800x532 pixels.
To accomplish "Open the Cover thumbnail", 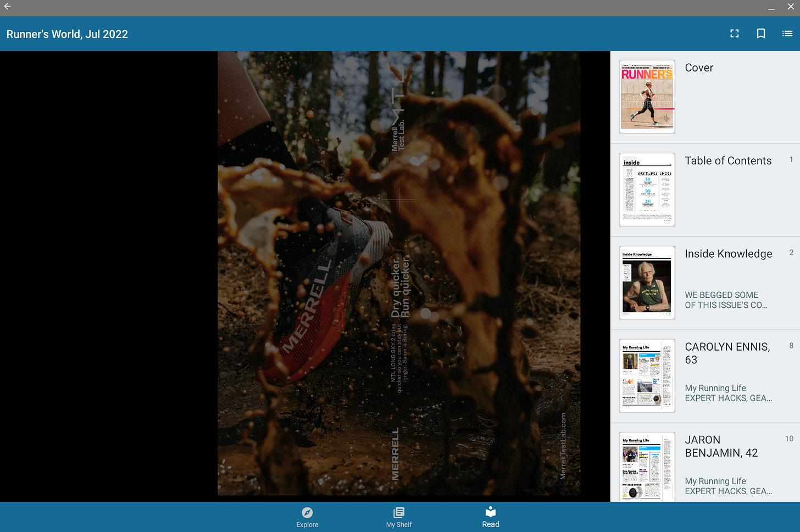I will [647, 97].
